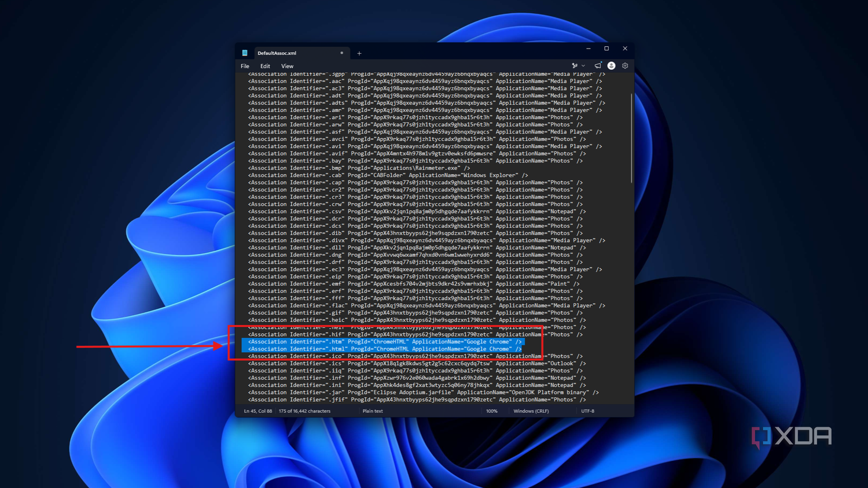The height and width of the screenshot is (488, 868).
Task: Open Notepad settings gear
Action: (x=625, y=66)
